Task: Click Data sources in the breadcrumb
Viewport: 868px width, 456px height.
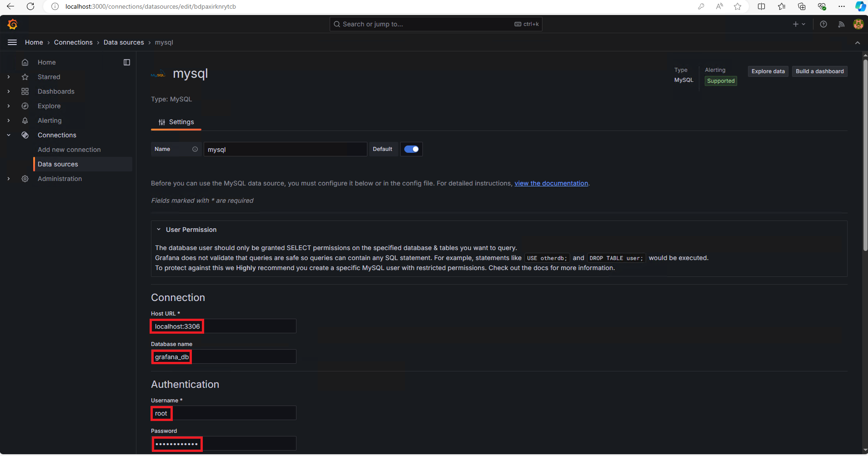Action: (124, 42)
